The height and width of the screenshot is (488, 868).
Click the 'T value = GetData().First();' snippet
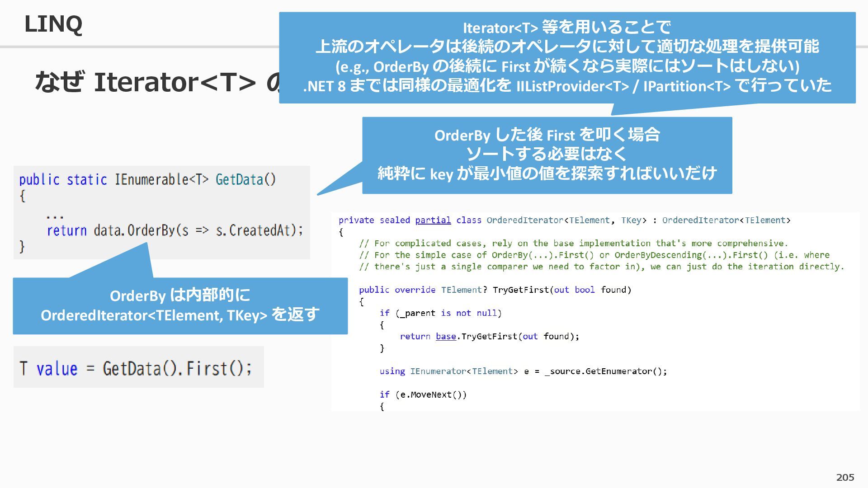[x=136, y=368]
